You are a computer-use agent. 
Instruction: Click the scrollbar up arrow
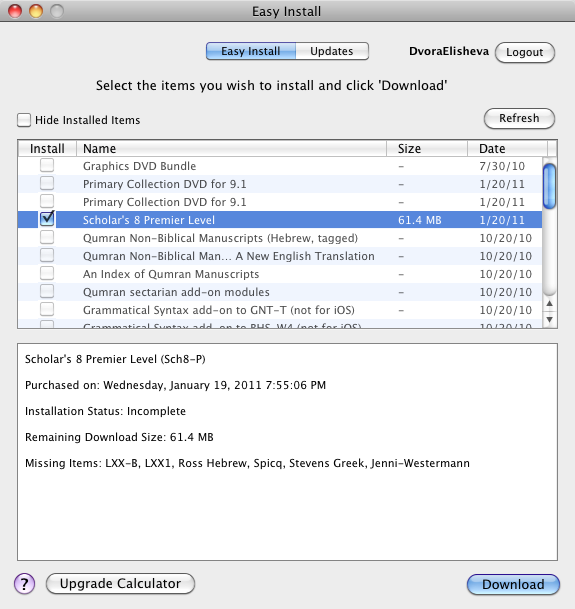pyautogui.click(x=549, y=303)
